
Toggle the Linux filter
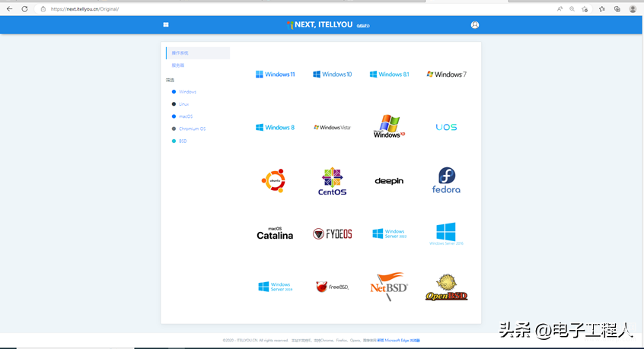click(183, 104)
